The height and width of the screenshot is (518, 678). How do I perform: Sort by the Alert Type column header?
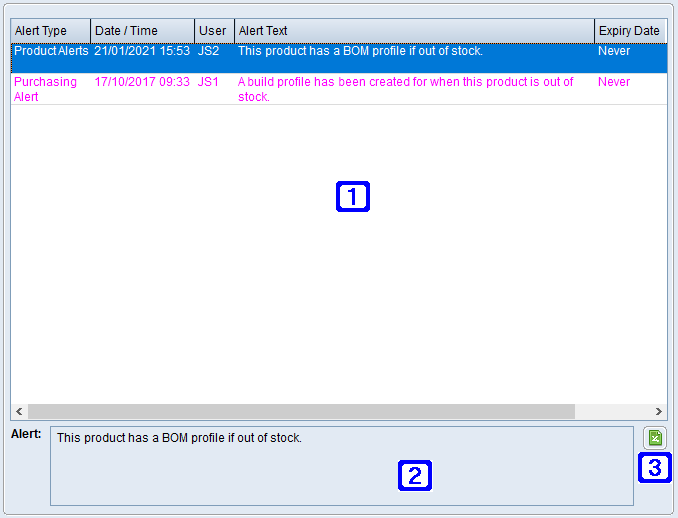click(50, 31)
